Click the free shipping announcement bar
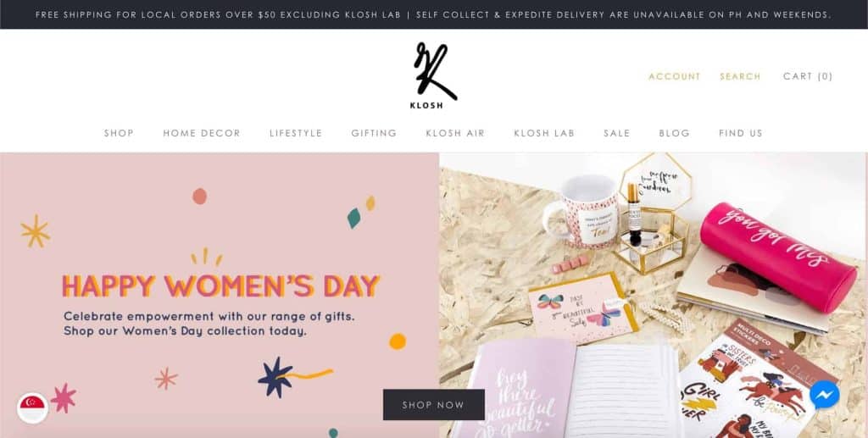The height and width of the screenshot is (438, 868). (x=434, y=14)
